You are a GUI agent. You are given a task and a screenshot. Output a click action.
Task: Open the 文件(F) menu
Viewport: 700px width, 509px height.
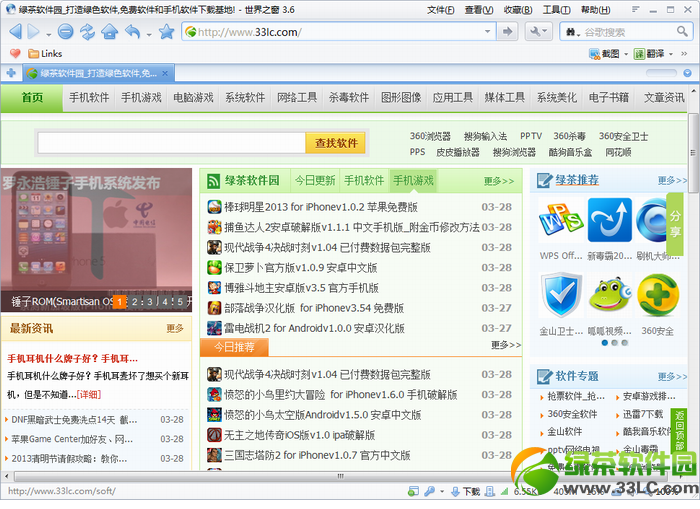[441, 10]
